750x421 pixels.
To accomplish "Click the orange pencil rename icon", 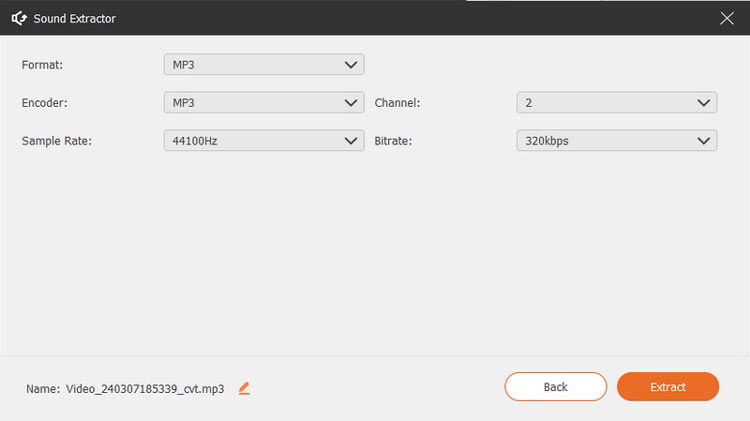I will coord(244,388).
